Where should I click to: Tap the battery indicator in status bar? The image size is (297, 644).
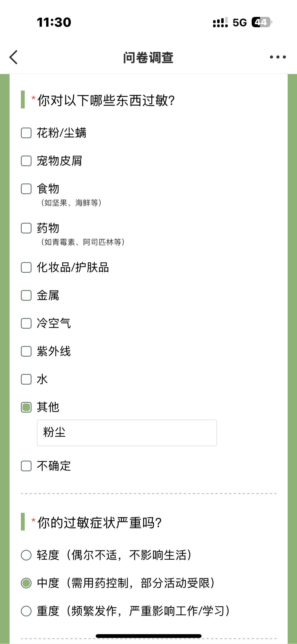pos(262,22)
